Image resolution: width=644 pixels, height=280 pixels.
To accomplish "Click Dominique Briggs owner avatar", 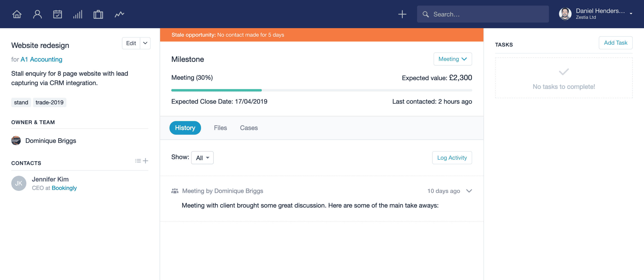I will point(16,140).
